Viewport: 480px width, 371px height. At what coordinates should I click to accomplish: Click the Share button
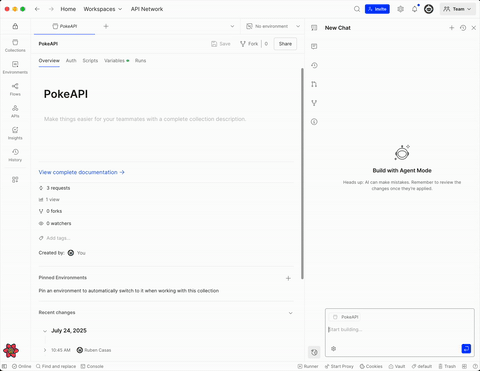tap(285, 44)
